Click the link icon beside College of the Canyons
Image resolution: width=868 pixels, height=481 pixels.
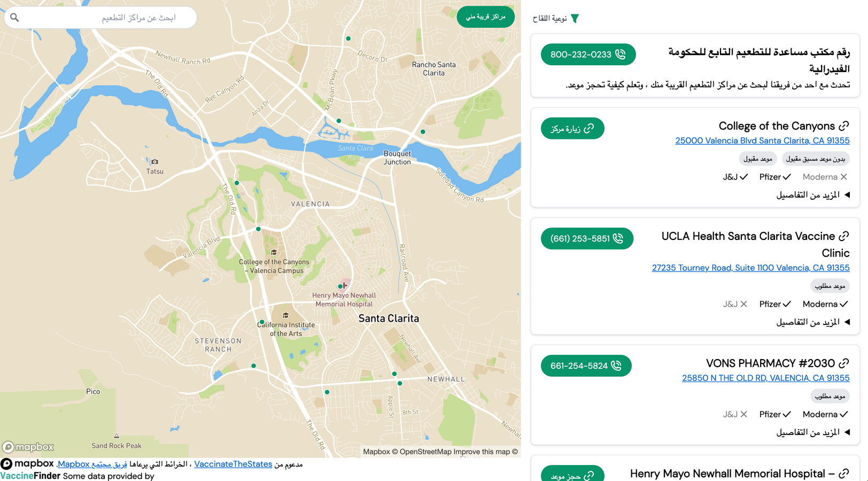click(x=844, y=126)
